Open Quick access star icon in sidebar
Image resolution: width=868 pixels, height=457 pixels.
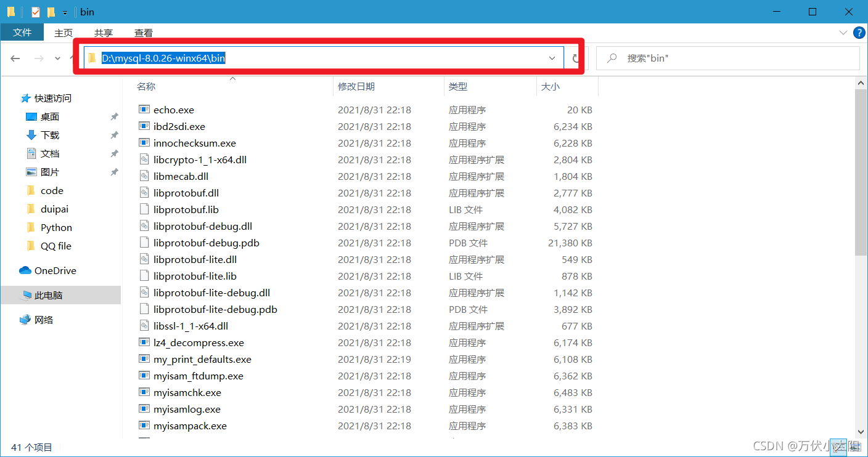(x=25, y=98)
